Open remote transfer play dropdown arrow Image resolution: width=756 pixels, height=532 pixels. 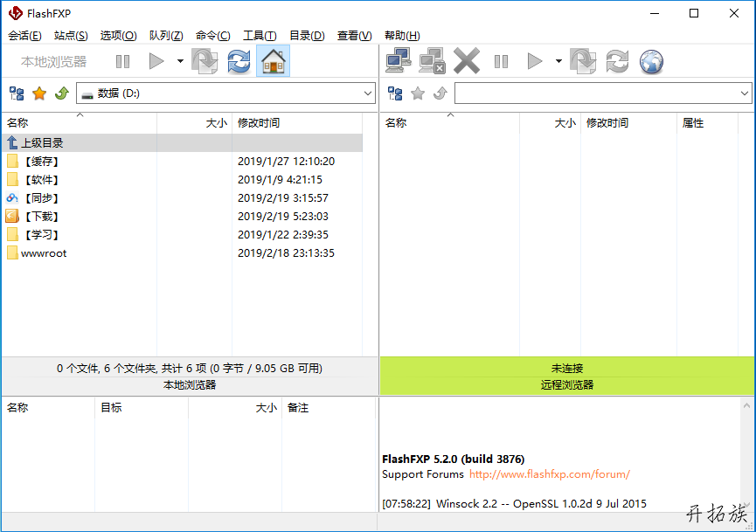click(558, 61)
